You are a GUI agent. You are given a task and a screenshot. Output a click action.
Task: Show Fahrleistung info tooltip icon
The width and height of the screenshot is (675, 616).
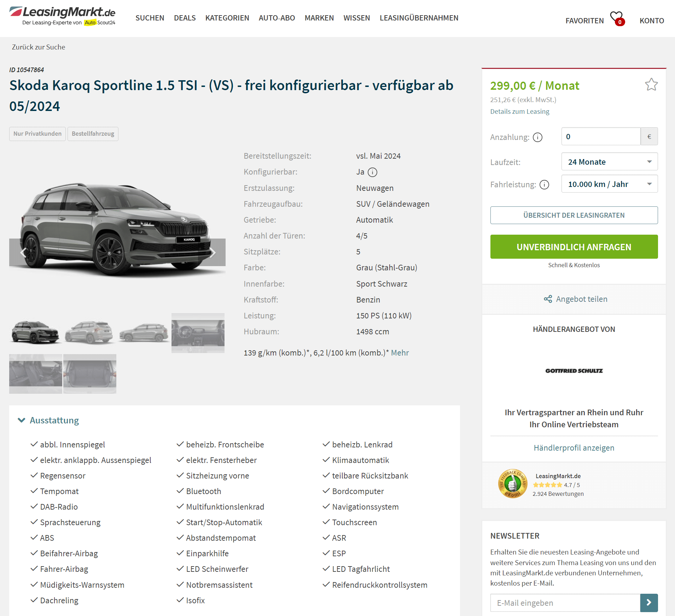coord(545,184)
